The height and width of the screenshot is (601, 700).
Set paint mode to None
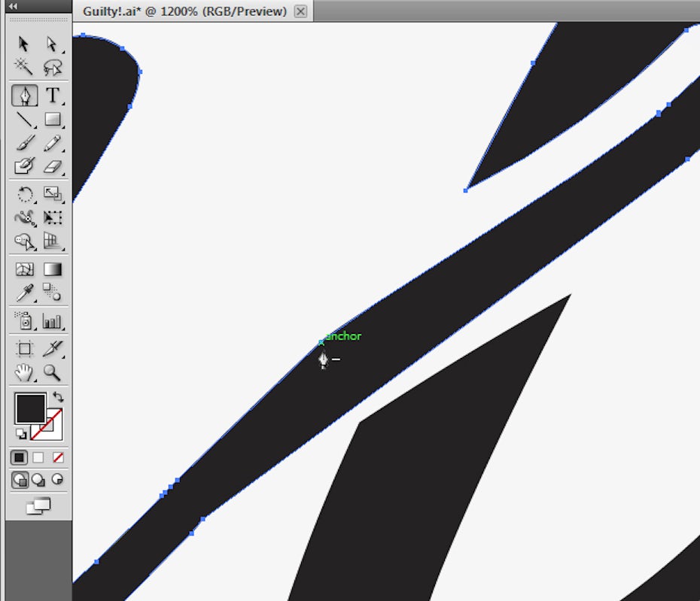58,457
